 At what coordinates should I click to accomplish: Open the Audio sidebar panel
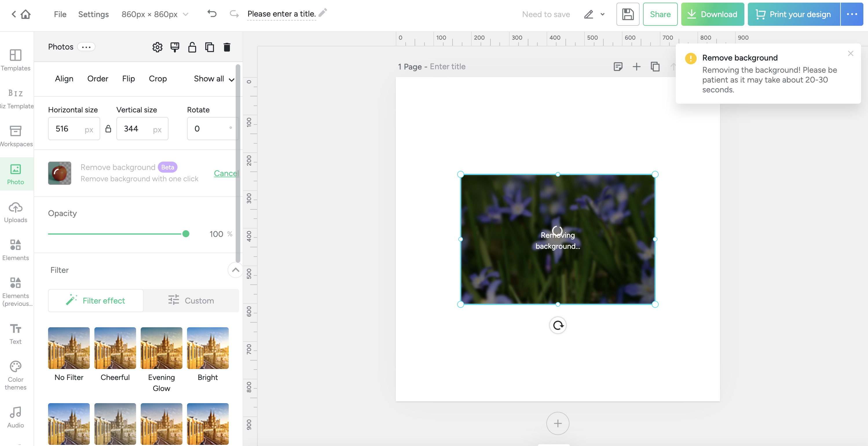pos(16,417)
